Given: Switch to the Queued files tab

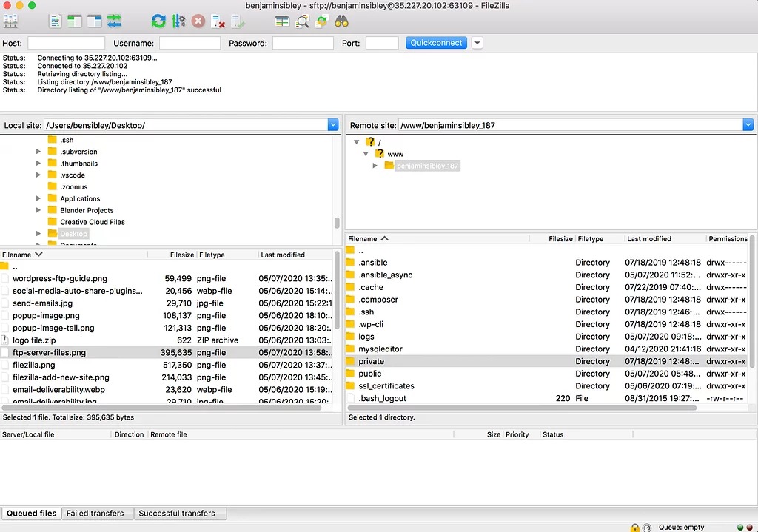Looking at the screenshot, I should coord(31,514).
